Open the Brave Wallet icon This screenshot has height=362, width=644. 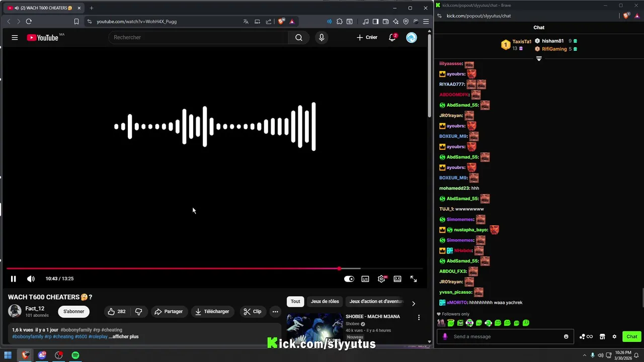pyautogui.click(x=386, y=22)
